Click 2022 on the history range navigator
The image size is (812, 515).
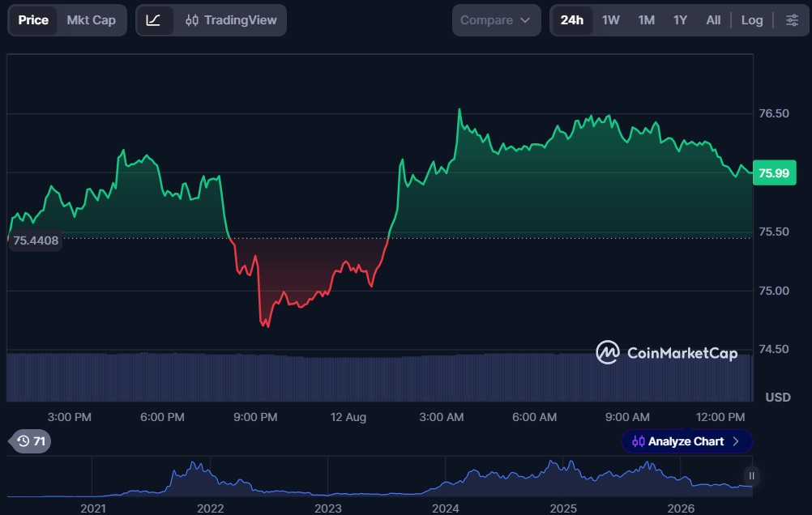(210, 509)
